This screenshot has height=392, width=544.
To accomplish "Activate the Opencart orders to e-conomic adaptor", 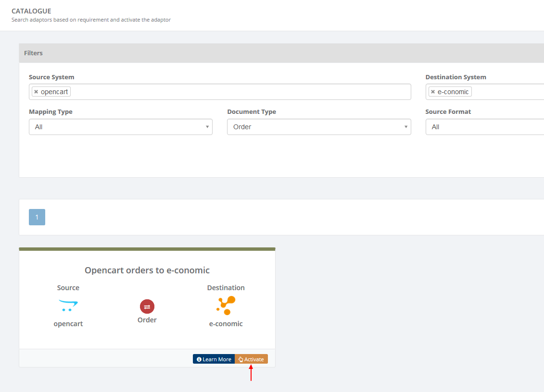I will coord(251,359).
